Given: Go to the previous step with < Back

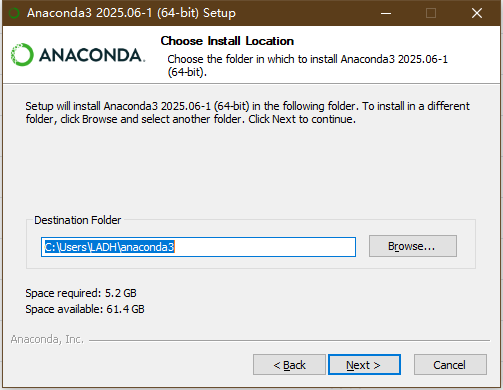Looking at the screenshot, I should (289, 365).
